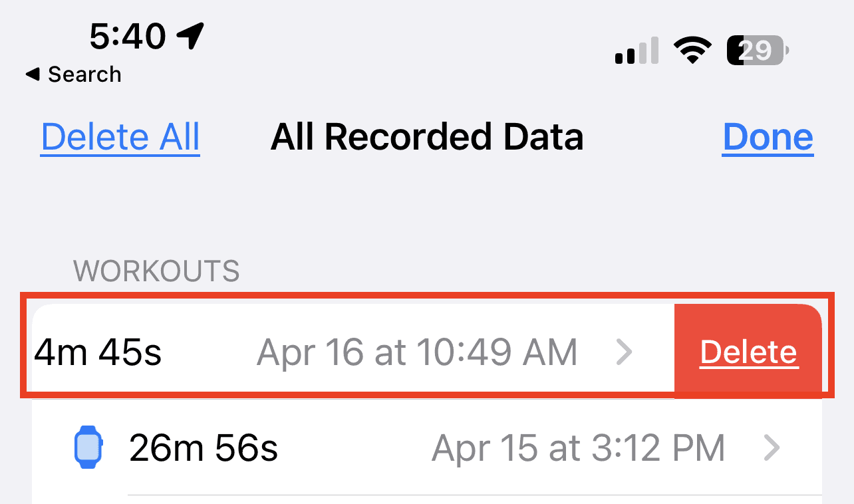This screenshot has width=854, height=504.
Task: Tap the WORKOUTS section header
Action: tap(156, 271)
